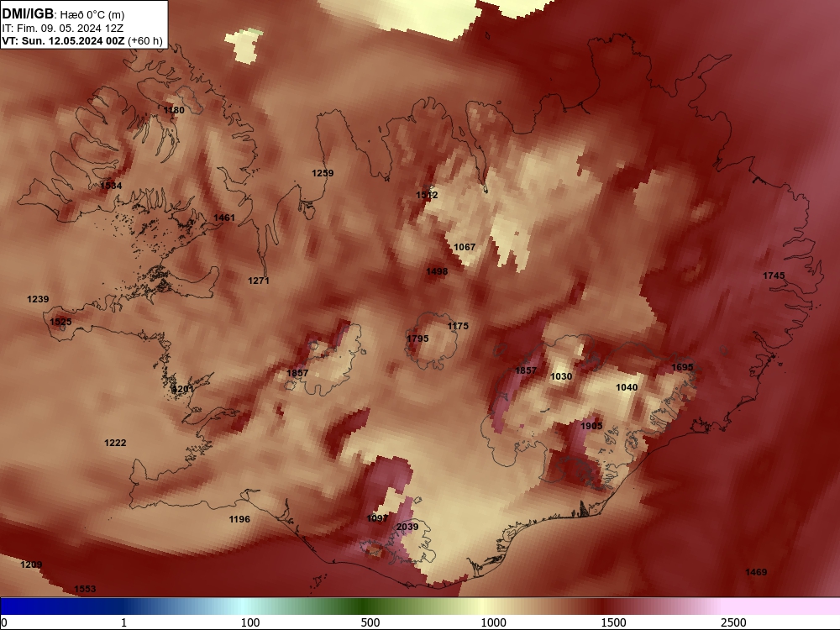The image size is (840, 630).
Task: Click the map value 1469
Action: (x=756, y=573)
